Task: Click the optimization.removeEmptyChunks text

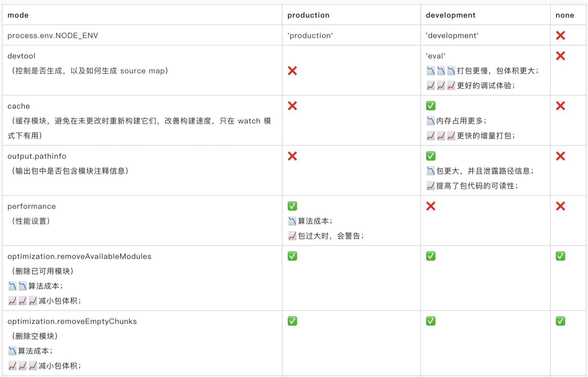Action: [72, 321]
